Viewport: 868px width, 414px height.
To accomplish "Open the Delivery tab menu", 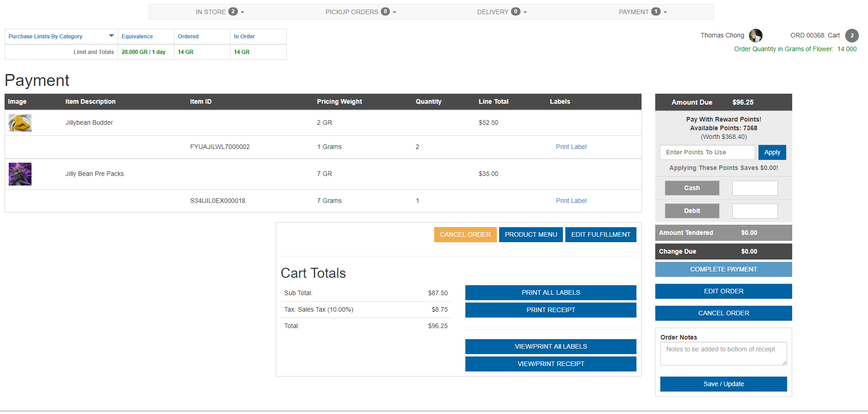I will [x=501, y=12].
